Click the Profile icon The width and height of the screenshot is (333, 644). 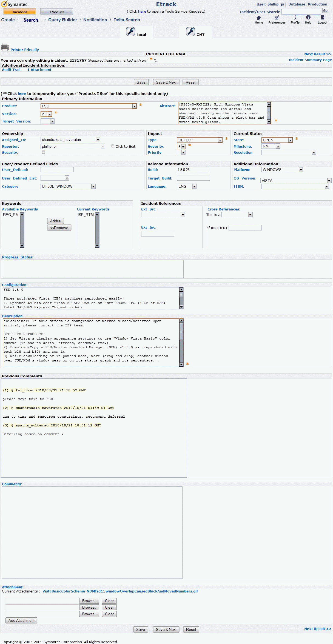(295, 18)
